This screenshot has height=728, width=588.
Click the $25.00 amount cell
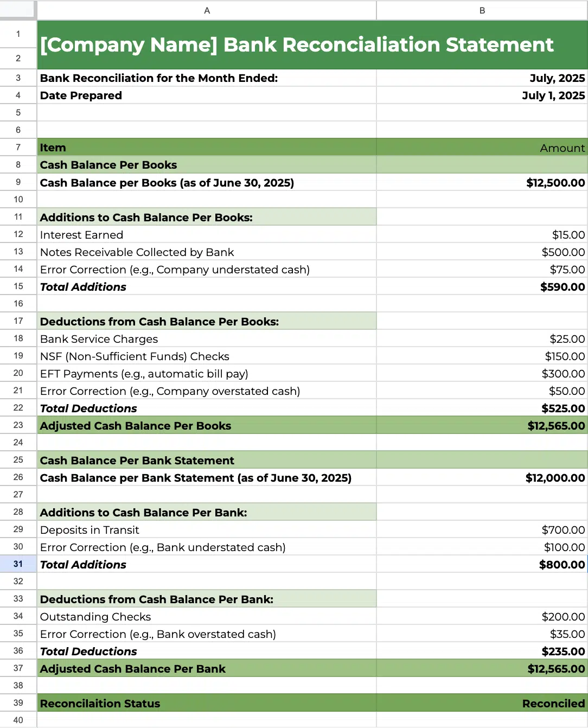(482, 339)
